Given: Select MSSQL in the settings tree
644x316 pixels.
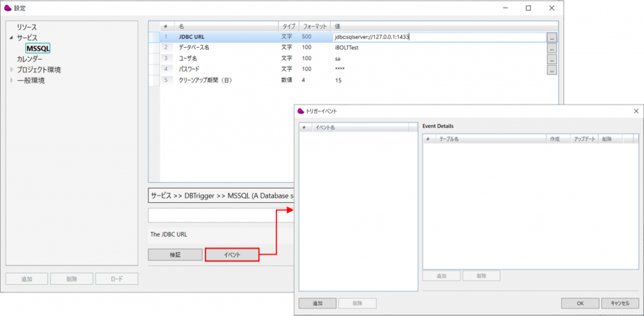Looking at the screenshot, I should coord(38,48).
